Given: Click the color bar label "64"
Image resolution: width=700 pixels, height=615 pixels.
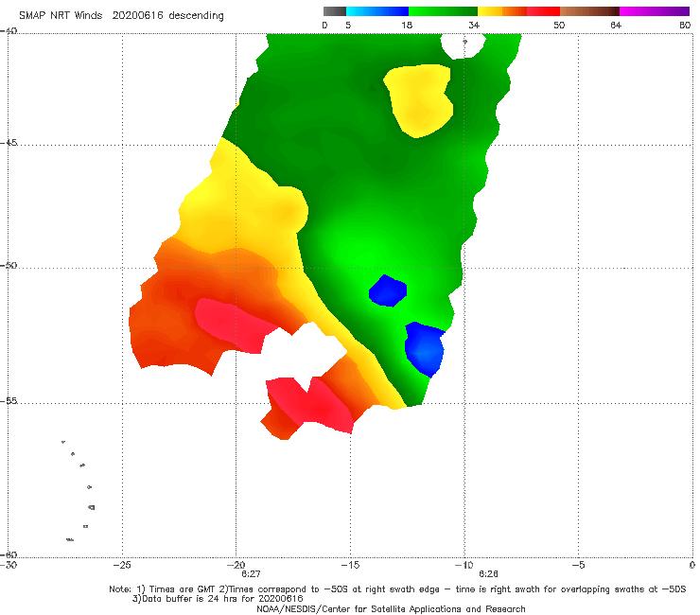Looking at the screenshot, I should pyautogui.click(x=616, y=26).
